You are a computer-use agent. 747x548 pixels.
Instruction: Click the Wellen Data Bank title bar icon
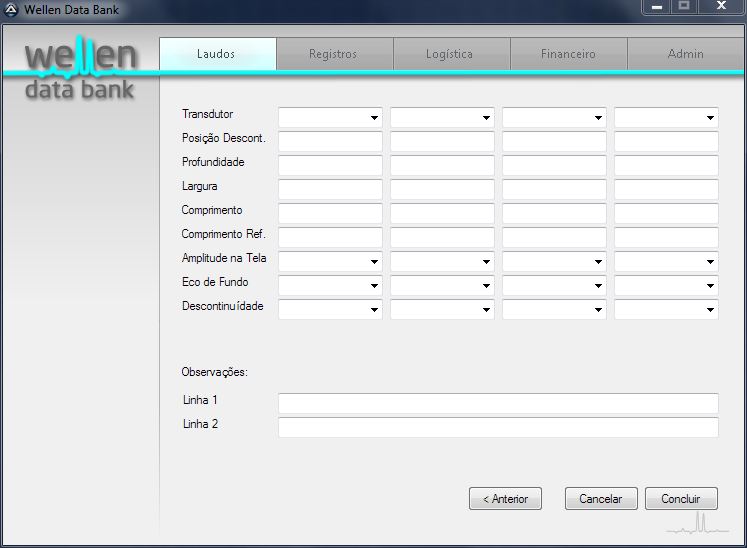click(11, 10)
